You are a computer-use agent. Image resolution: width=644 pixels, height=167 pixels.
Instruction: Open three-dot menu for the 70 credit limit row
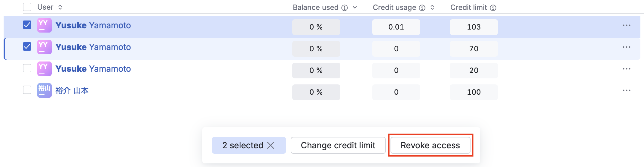627,47
